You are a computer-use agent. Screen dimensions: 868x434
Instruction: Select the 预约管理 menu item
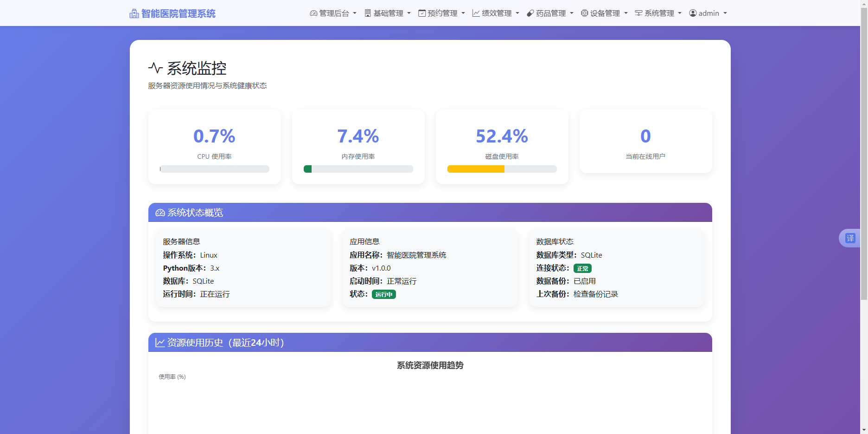pos(440,13)
